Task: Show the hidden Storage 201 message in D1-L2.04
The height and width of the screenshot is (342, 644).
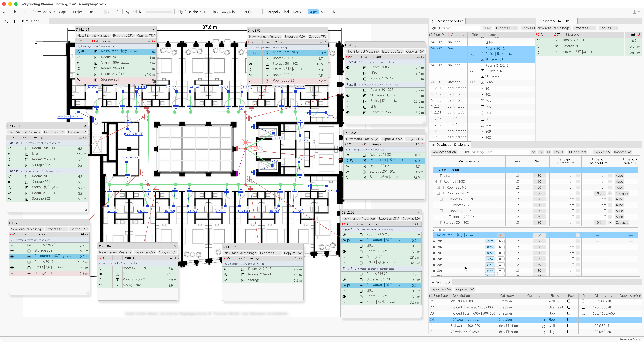Action: click(x=79, y=80)
